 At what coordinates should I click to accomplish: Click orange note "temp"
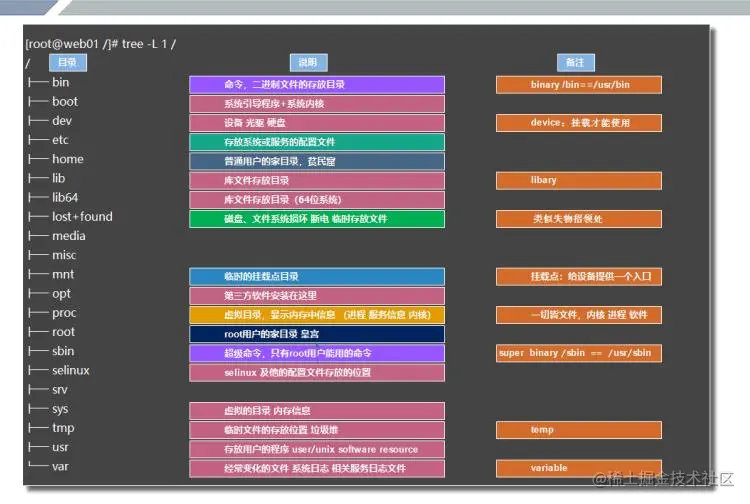(579, 430)
